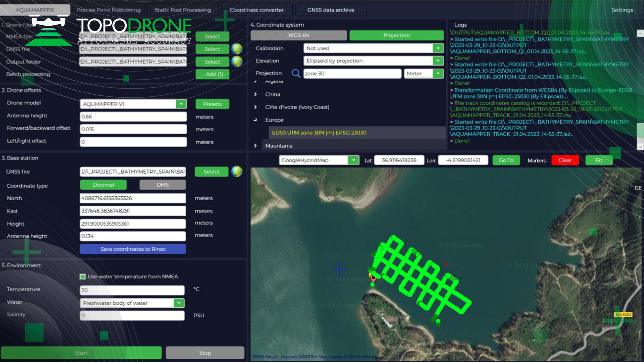Screen dimensions: 644x362
Task: Open the GoogleHybridMap layer dropdown
Action: (354, 160)
